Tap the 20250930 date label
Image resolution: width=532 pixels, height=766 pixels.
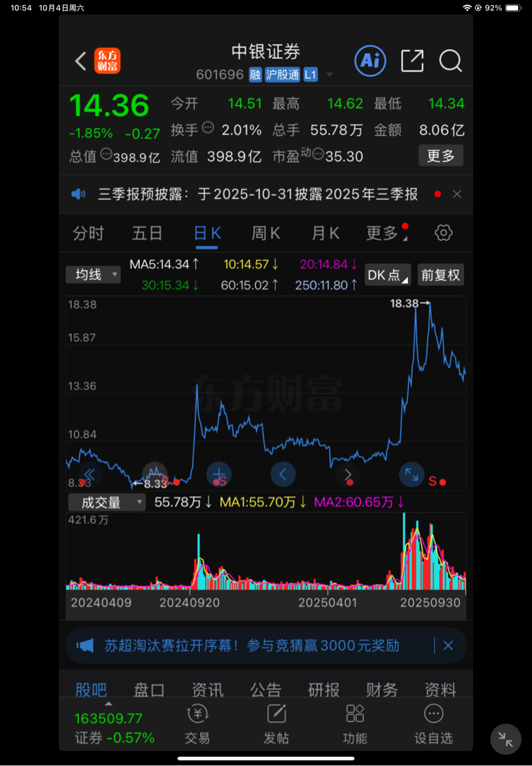[430, 603]
